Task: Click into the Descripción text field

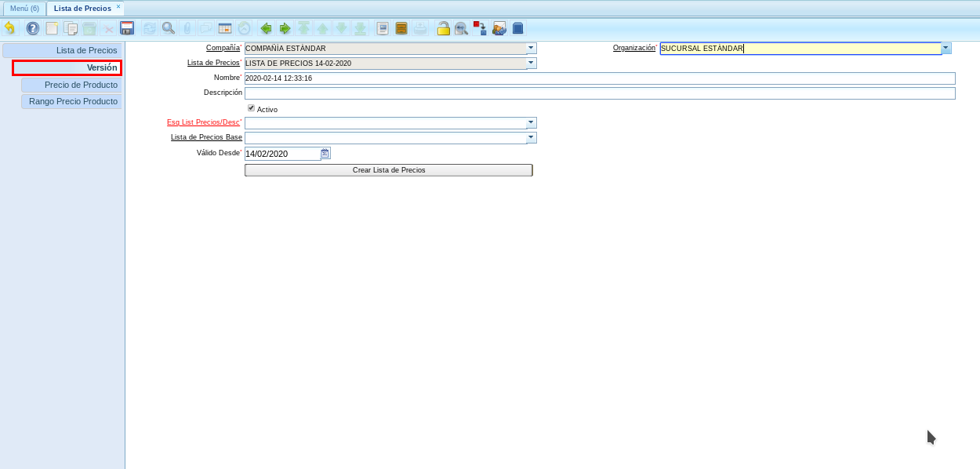Action: click(x=600, y=93)
